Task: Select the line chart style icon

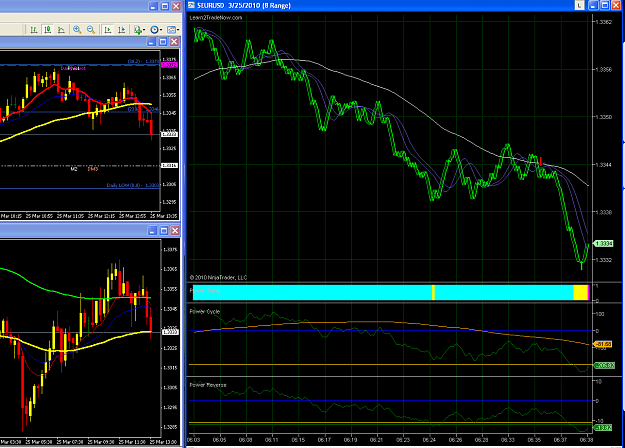Action: (61, 30)
